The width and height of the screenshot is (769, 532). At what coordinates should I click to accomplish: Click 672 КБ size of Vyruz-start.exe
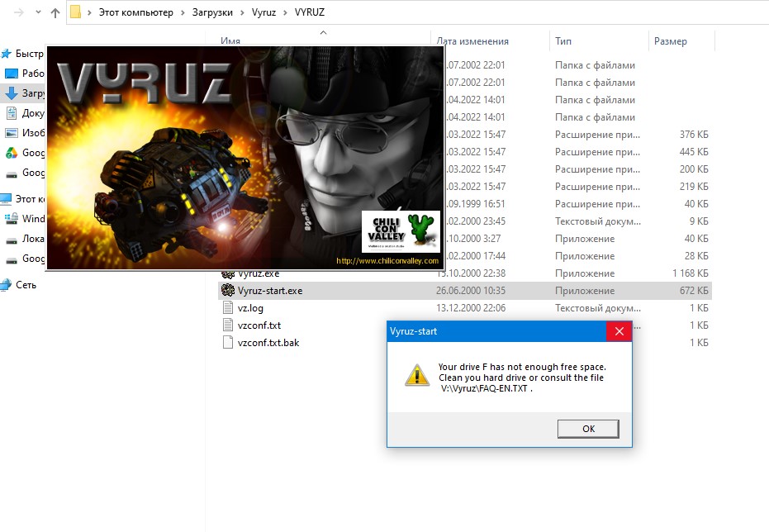(x=694, y=291)
